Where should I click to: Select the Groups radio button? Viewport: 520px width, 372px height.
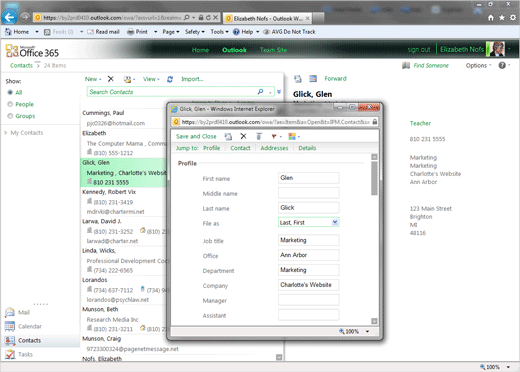[x=10, y=116]
